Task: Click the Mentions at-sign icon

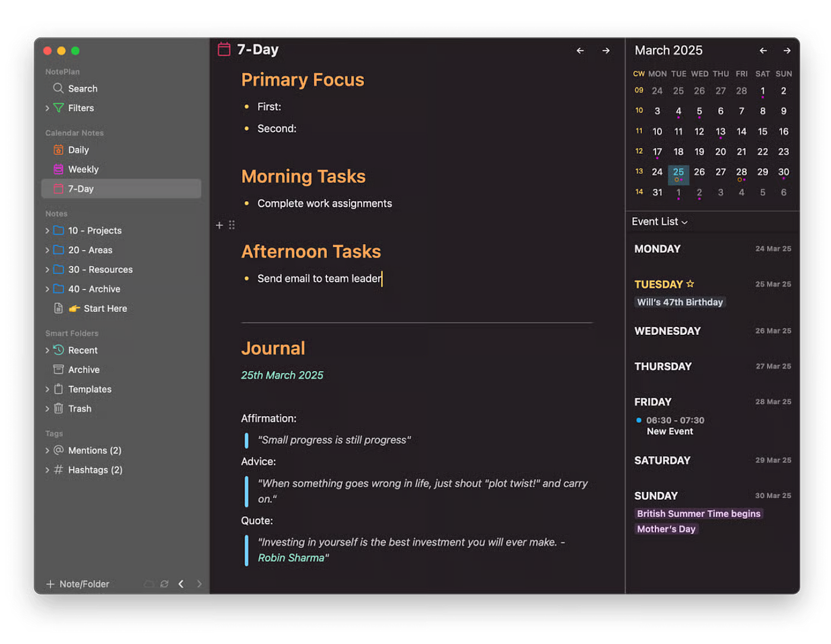Action: click(58, 450)
